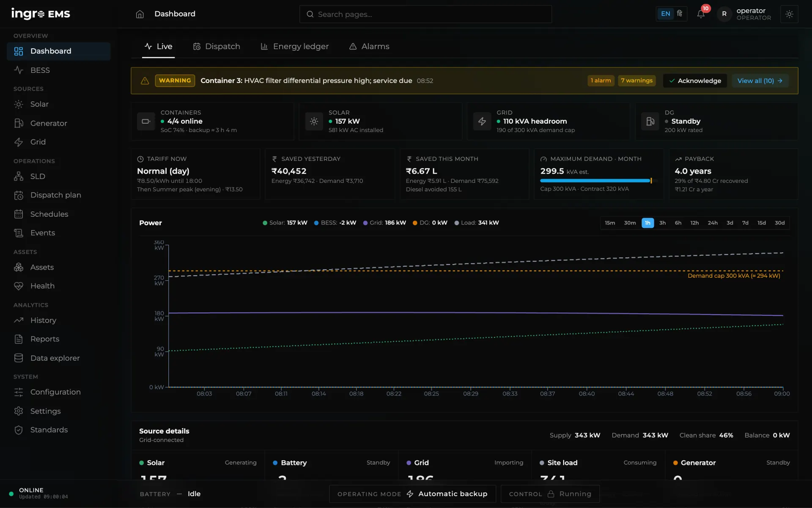Open the Grid sidebar item
812x508 pixels.
point(58,142)
